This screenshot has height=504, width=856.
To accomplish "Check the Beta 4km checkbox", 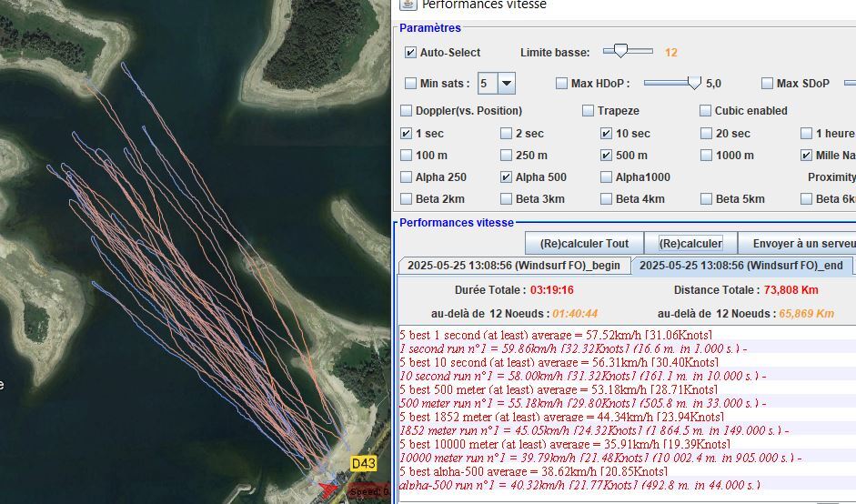I will pyautogui.click(x=606, y=198).
